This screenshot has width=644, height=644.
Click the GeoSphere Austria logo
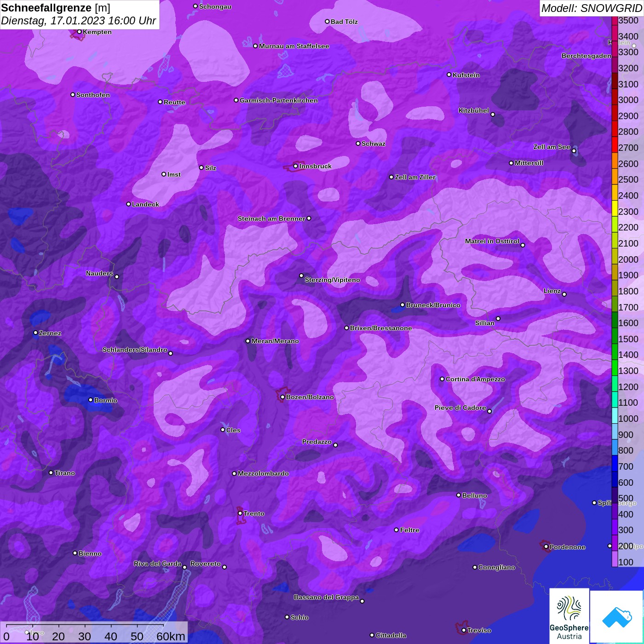[x=569, y=615]
